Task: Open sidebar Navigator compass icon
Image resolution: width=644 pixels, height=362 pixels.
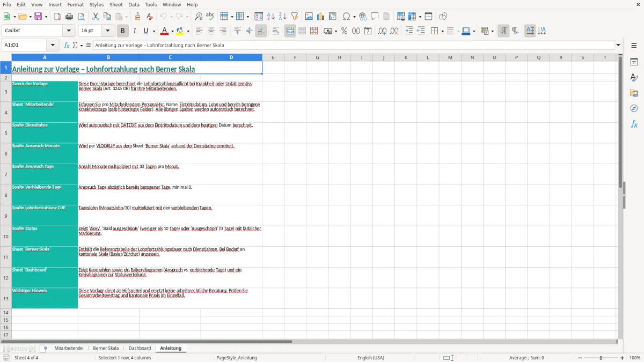Action: (634, 108)
